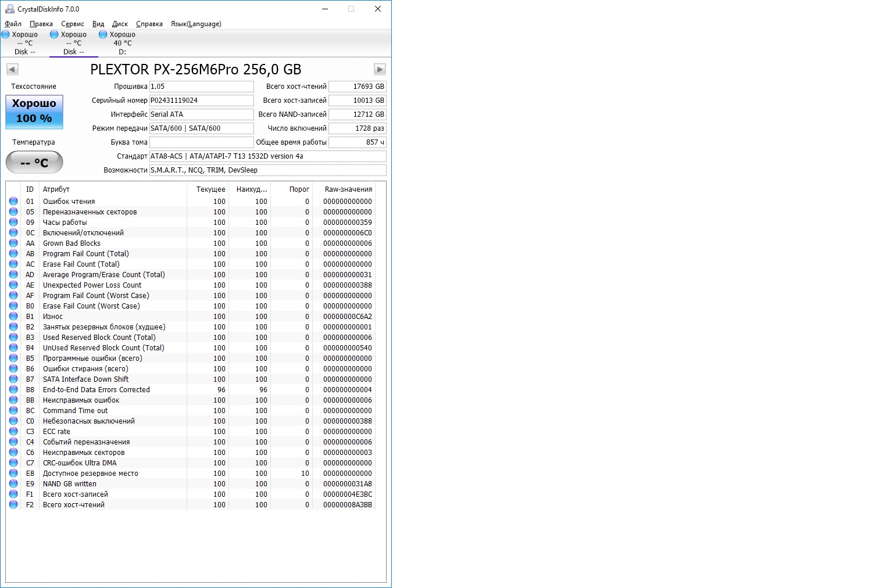Click the total host reads value 17693 GB
The height and width of the screenshot is (588, 893).
[358, 87]
